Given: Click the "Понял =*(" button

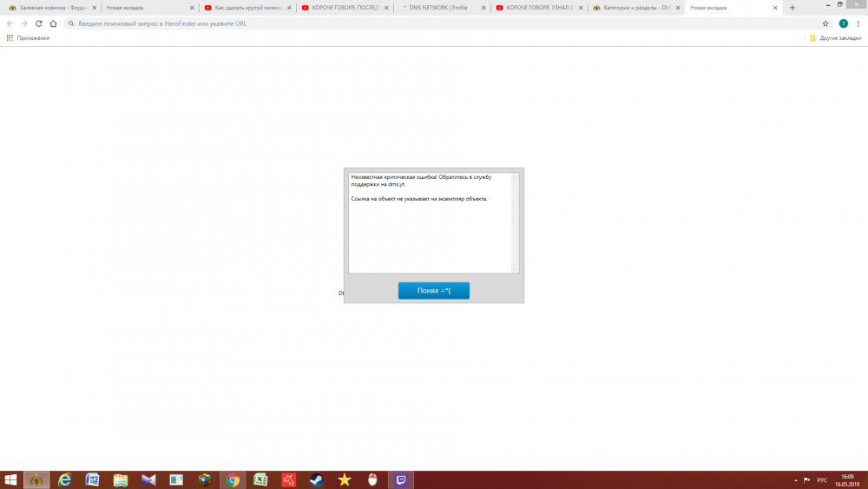Looking at the screenshot, I should 433,291.
